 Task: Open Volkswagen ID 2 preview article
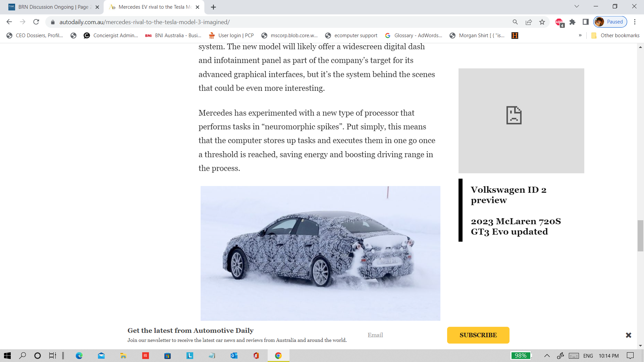[508, 195]
